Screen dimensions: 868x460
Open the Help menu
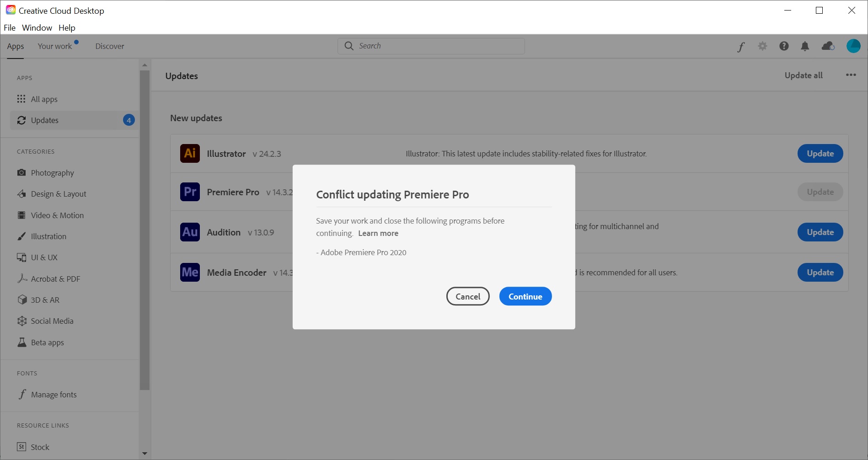click(67, 27)
